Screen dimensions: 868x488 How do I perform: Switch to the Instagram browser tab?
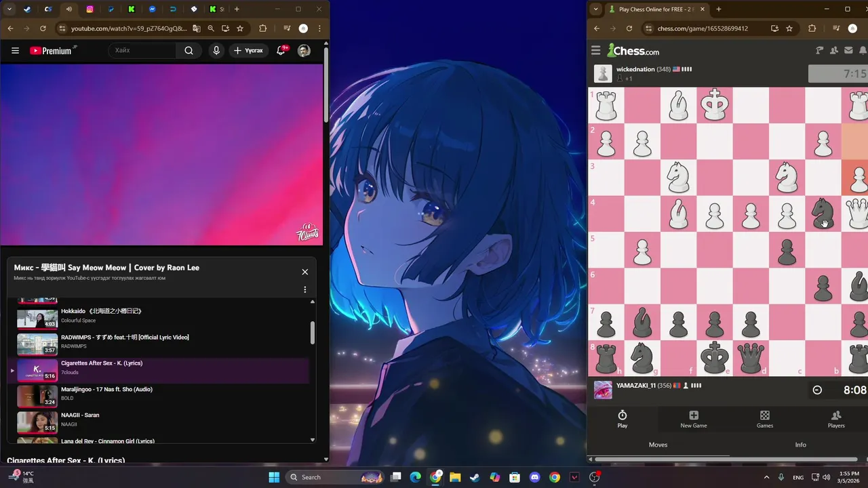click(90, 9)
